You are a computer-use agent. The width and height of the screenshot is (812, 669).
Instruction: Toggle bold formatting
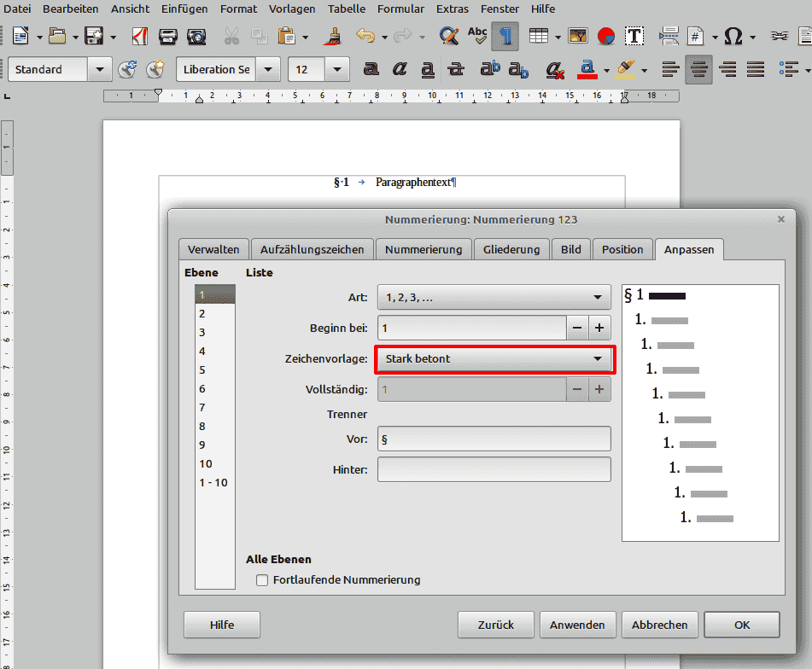[x=371, y=69]
